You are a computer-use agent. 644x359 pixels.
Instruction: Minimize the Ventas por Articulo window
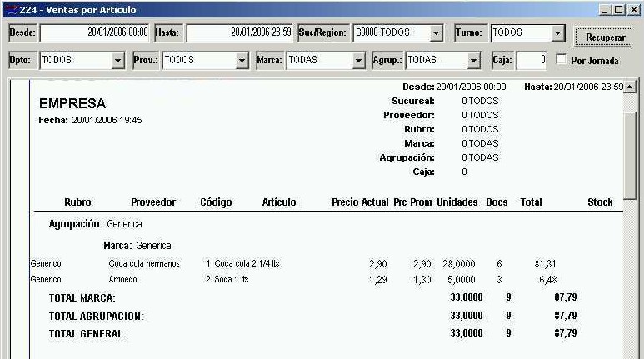[606, 9]
